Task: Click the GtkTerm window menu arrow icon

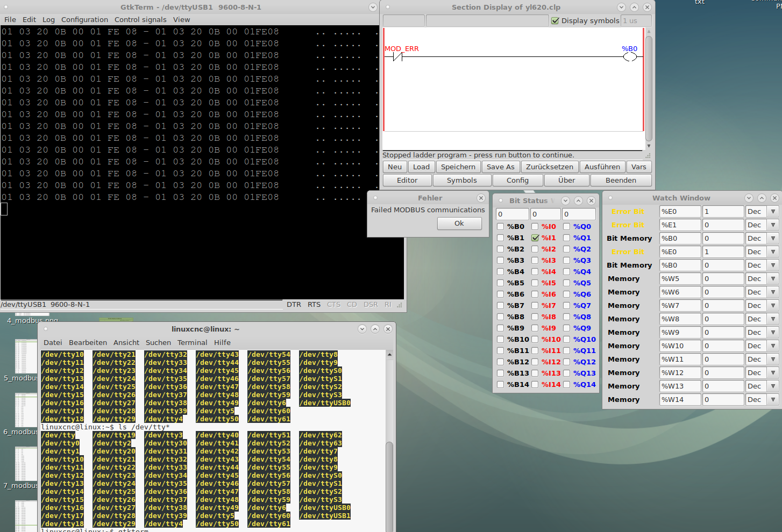Action: [373, 7]
